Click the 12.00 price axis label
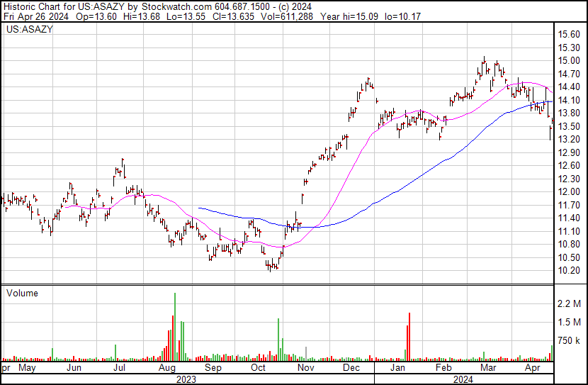This screenshot has width=588, height=385. coord(569,191)
